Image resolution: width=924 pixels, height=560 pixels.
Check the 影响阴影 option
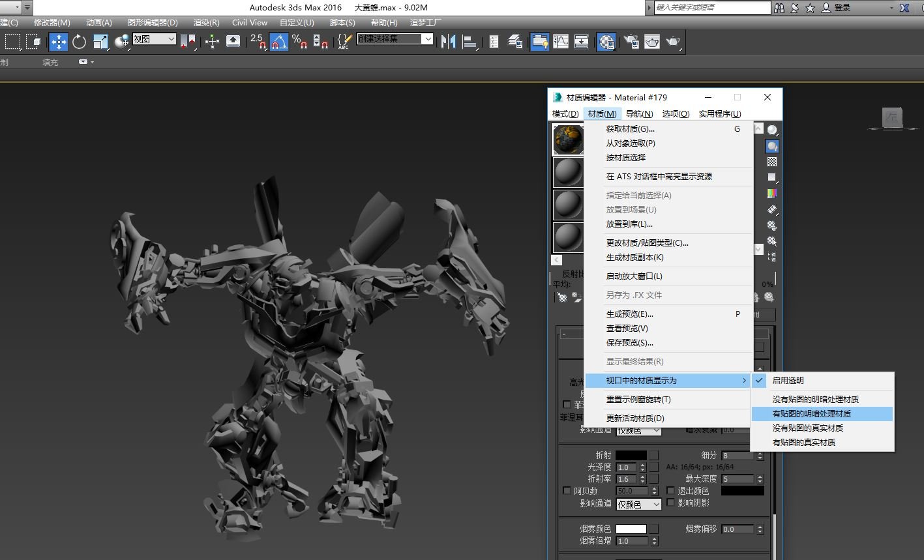(x=671, y=503)
